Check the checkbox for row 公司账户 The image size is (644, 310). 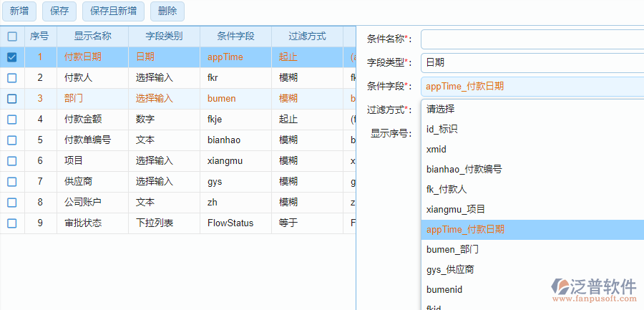pyautogui.click(x=12, y=203)
